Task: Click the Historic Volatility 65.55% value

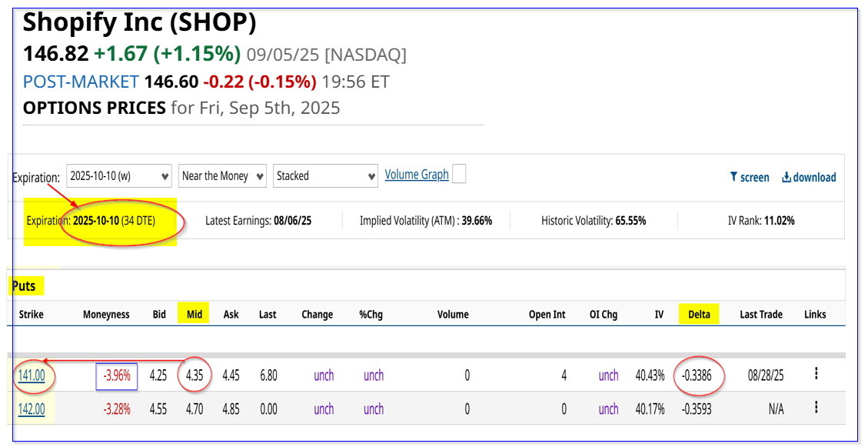Action: [630, 221]
